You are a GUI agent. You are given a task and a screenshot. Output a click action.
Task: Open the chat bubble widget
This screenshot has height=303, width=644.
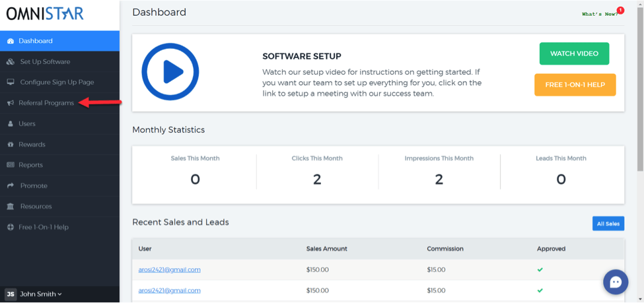tap(616, 282)
